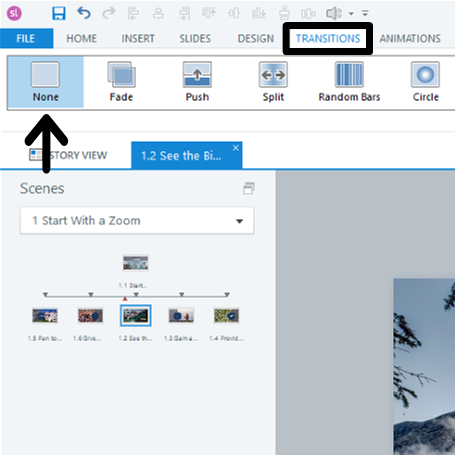Open the TRANSITIONS ribbon tab
Screen dimensions: 455x455
tap(328, 39)
